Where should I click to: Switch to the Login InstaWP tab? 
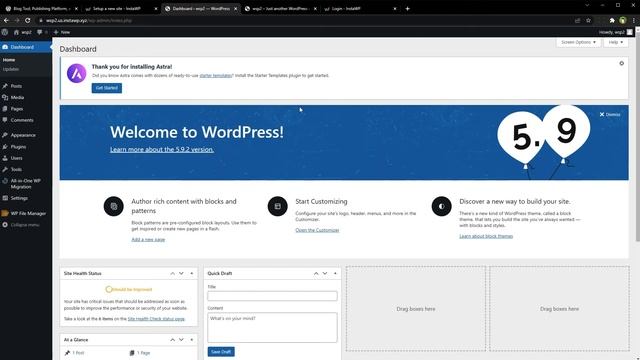tap(360, 9)
